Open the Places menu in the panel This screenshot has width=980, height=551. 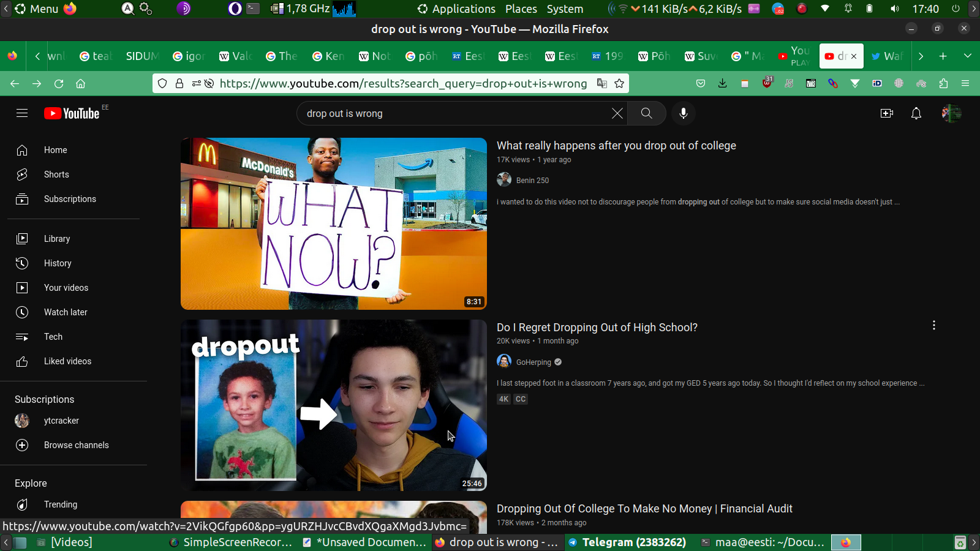pyautogui.click(x=521, y=9)
